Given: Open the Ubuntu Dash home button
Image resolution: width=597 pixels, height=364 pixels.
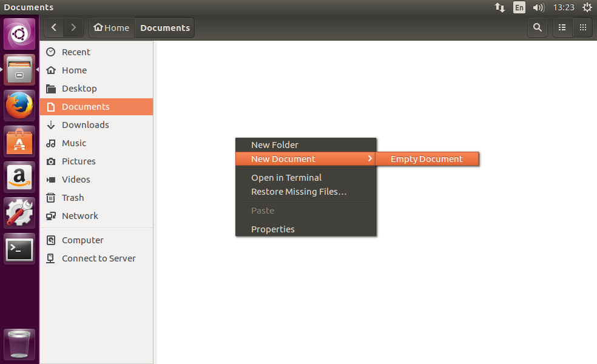Looking at the screenshot, I should coord(19,34).
